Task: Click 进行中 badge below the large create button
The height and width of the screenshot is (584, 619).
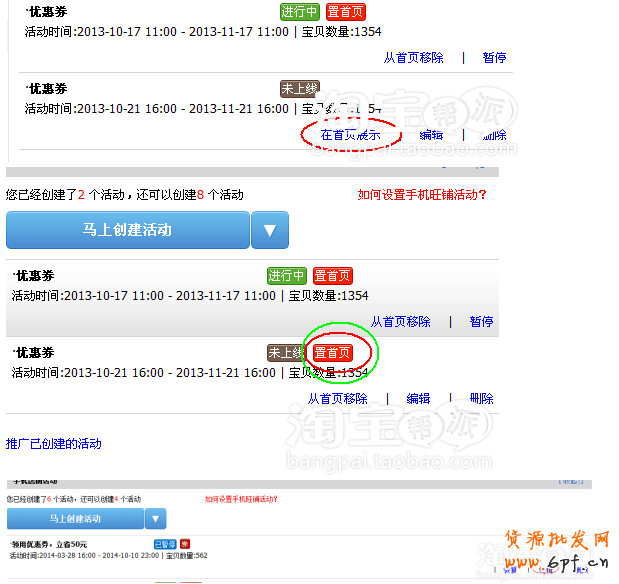Action: pyautogui.click(x=286, y=276)
